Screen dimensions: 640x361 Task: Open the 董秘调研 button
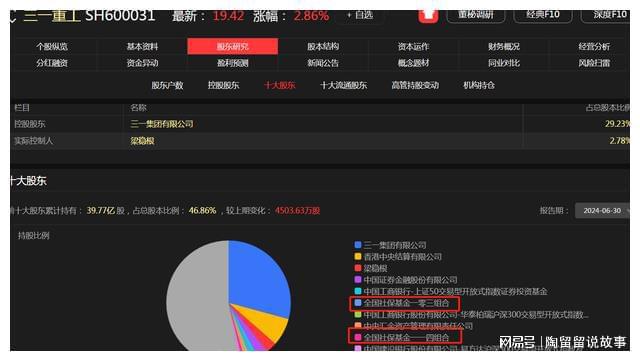click(476, 15)
